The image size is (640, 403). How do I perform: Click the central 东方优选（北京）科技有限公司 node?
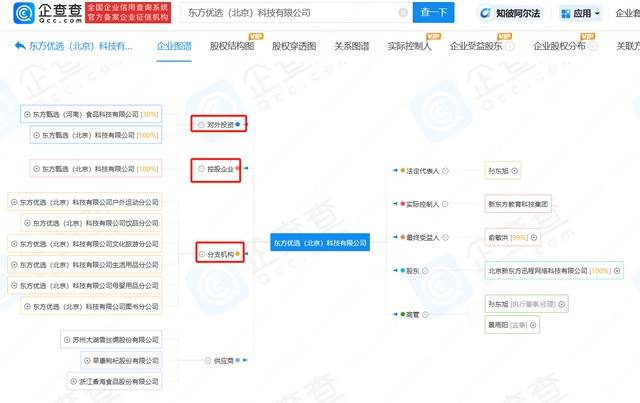coord(320,243)
